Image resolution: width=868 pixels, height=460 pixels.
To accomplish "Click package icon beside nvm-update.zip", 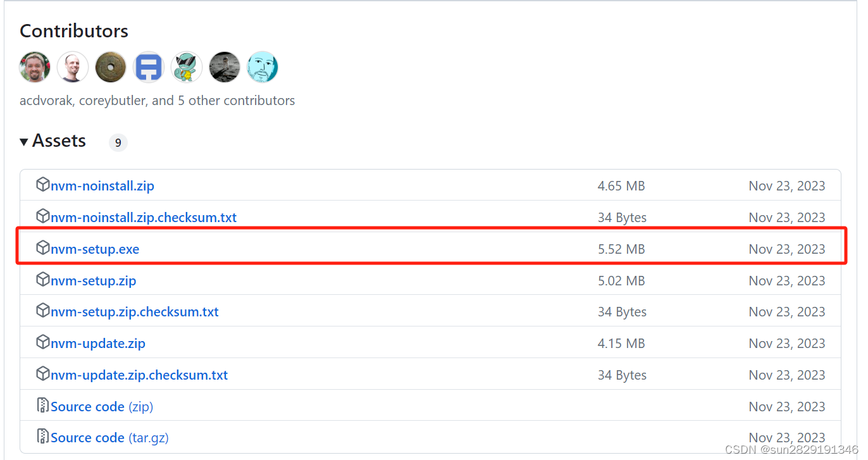I will coord(42,343).
